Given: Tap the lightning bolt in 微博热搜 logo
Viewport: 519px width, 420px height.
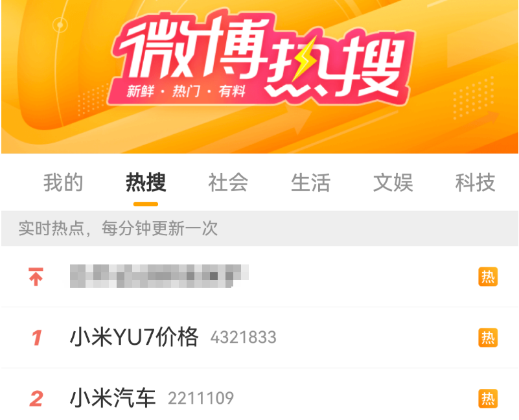Looking at the screenshot, I should click(304, 58).
